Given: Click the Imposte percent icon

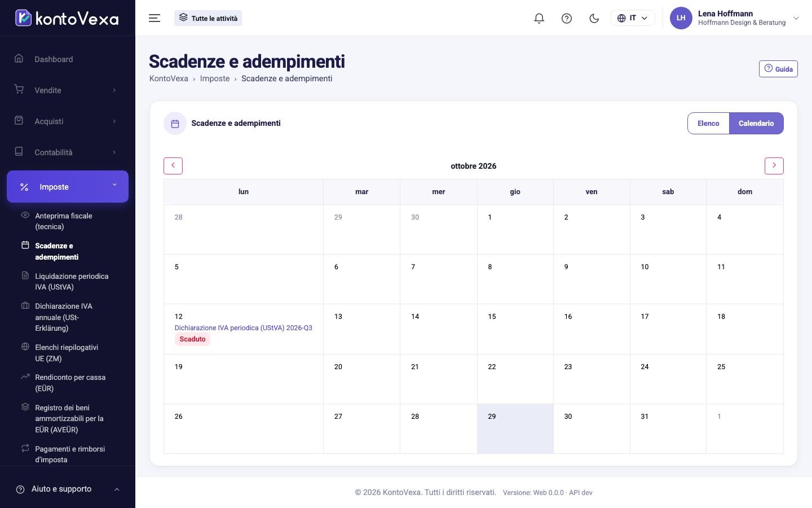Looking at the screenshot, I should 24,187.
